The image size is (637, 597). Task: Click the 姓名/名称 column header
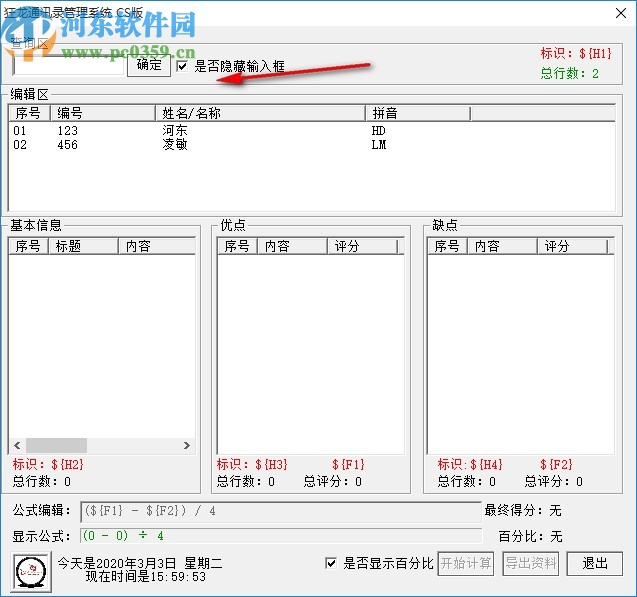pos(260,113)
